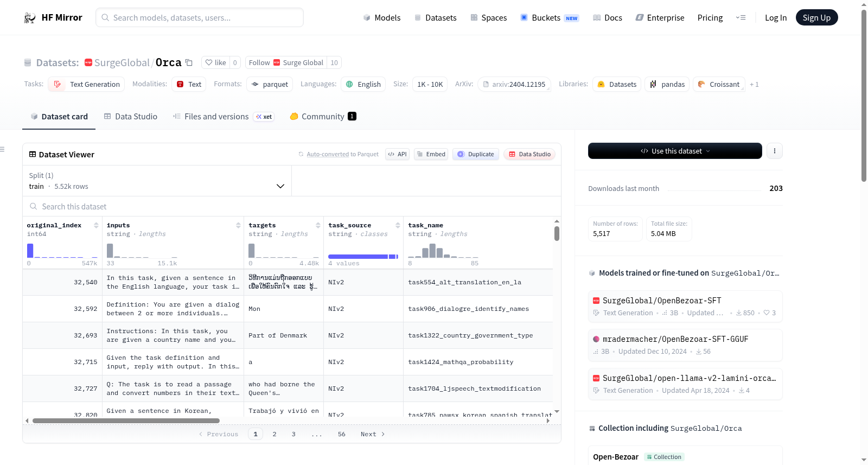
Task: Click the Search this dataset field
Action: tap(292, 207)
